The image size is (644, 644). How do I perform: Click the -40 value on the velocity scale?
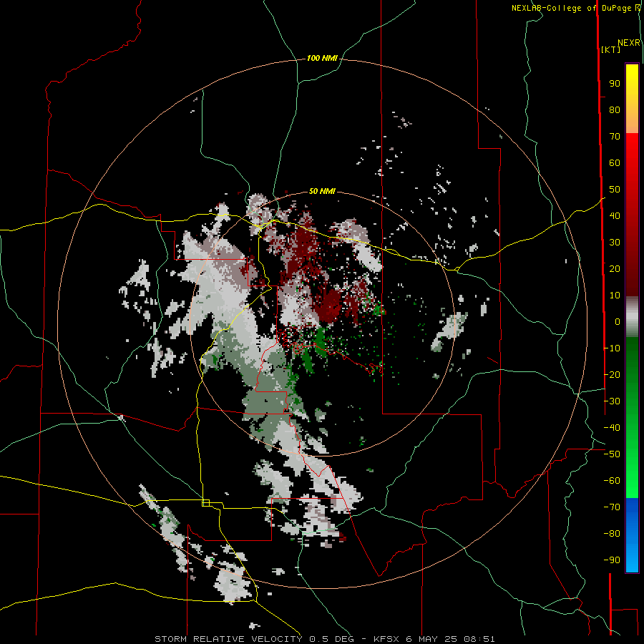point(612,428)
